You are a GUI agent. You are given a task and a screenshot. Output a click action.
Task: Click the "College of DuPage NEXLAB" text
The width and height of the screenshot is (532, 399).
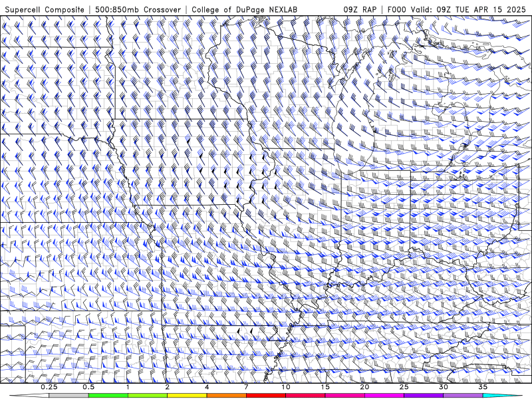(244, 9)
